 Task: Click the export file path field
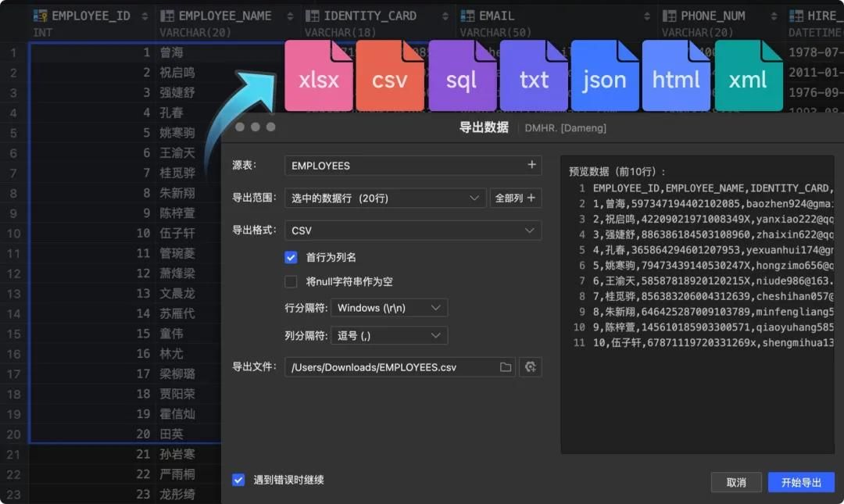(x=400, y=367)
